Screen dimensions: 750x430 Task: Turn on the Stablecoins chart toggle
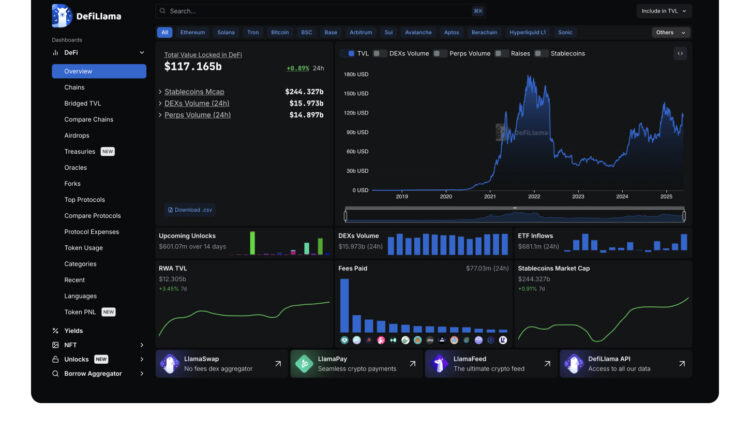click(541, 53)
